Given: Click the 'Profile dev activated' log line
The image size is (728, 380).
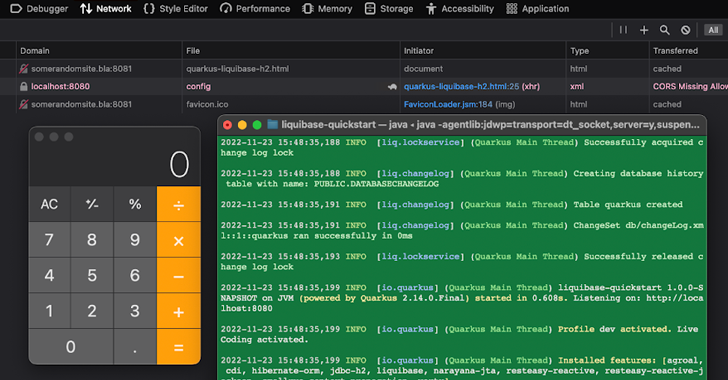Looking at the screenshot, I should 460,334.
